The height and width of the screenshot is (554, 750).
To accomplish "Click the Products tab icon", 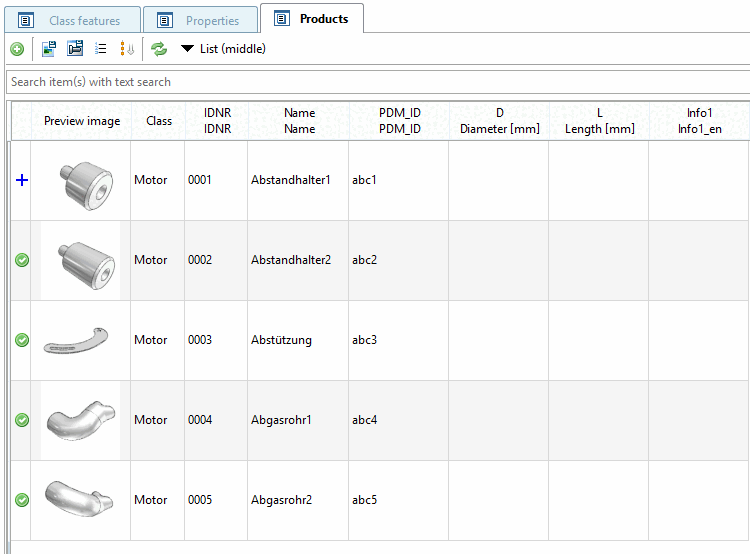I will point(282,19).
